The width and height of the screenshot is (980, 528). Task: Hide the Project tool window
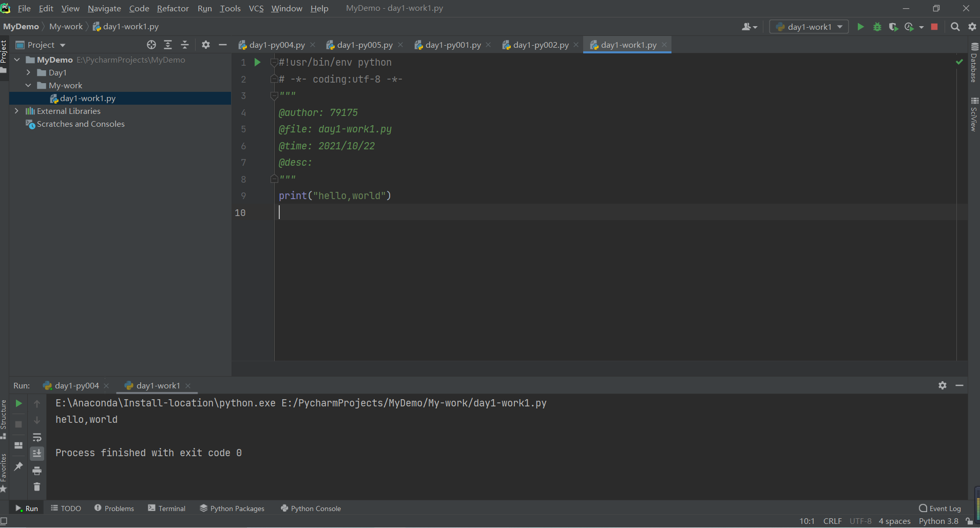tap(223, 45)
